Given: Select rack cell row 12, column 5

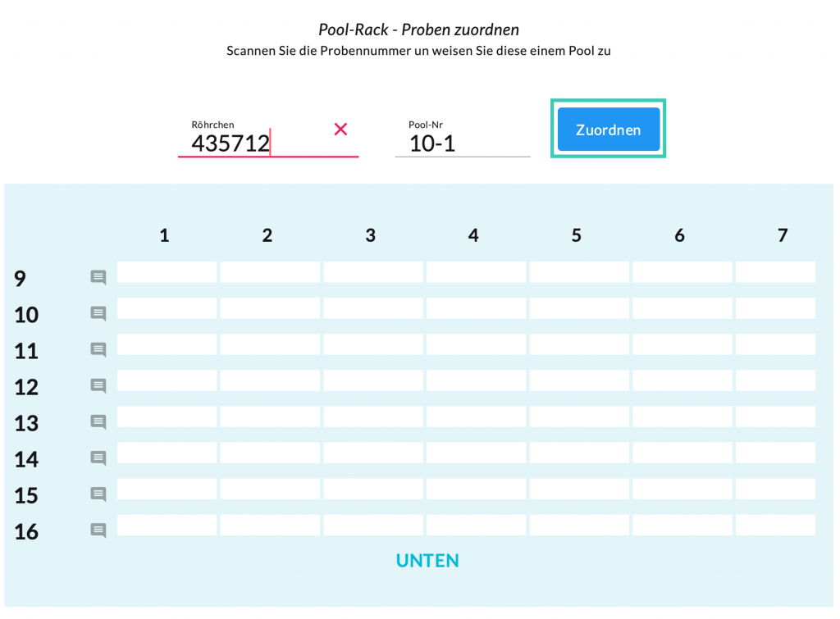Looking at the screenshot, I should point(579,380).
